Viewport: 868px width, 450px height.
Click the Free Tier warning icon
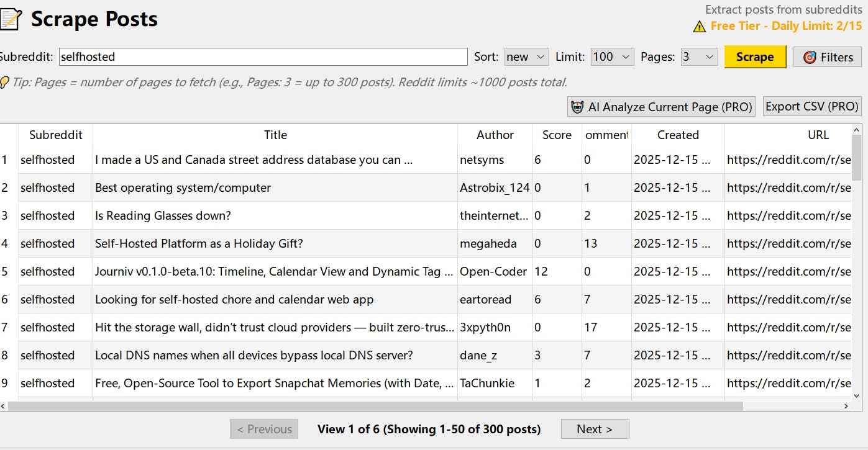(700, 26)
